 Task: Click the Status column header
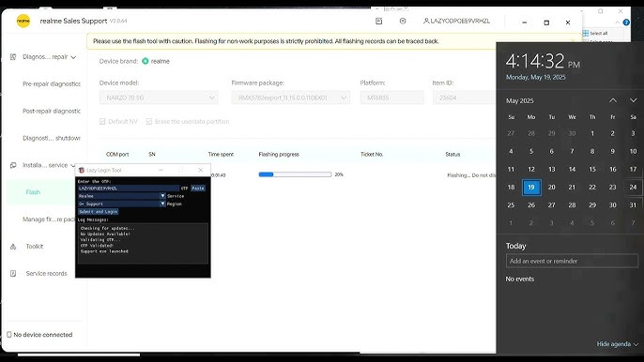click(x=452, y=155)
